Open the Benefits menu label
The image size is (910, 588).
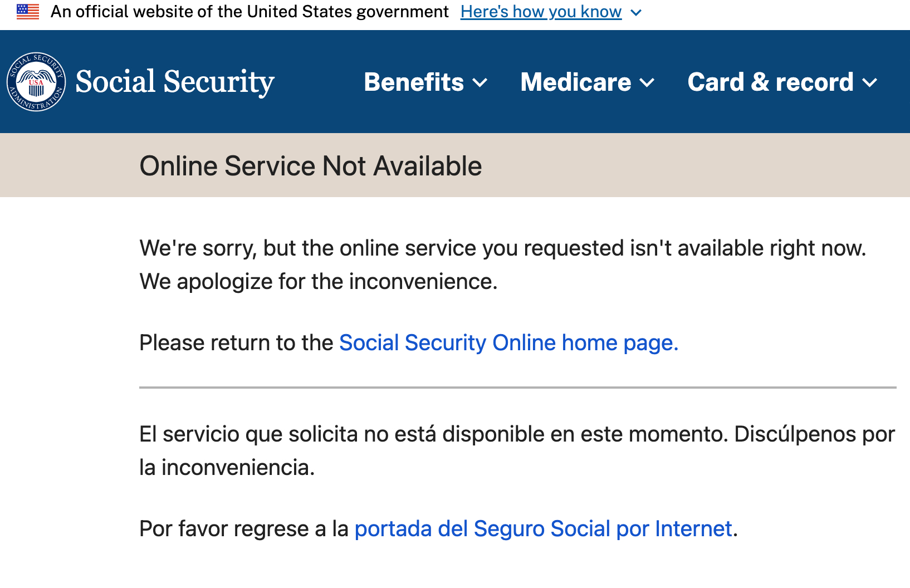pyautogui.click(x=414, y=82)
